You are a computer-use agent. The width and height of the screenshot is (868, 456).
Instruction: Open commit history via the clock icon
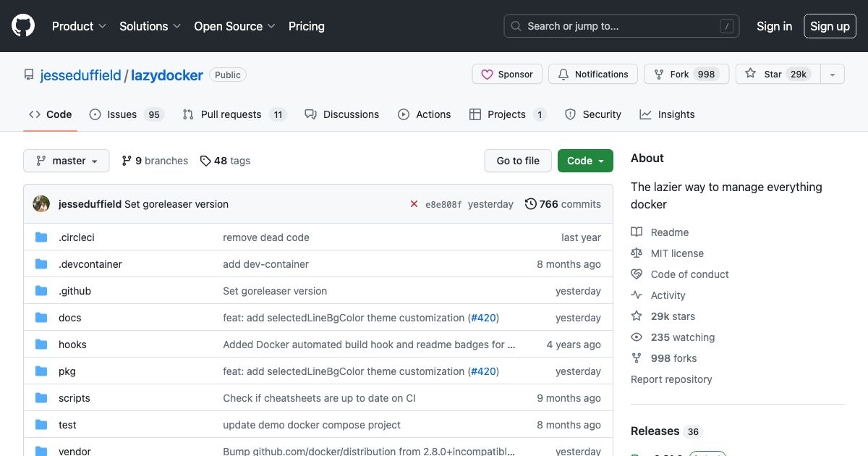click(531, 204)
